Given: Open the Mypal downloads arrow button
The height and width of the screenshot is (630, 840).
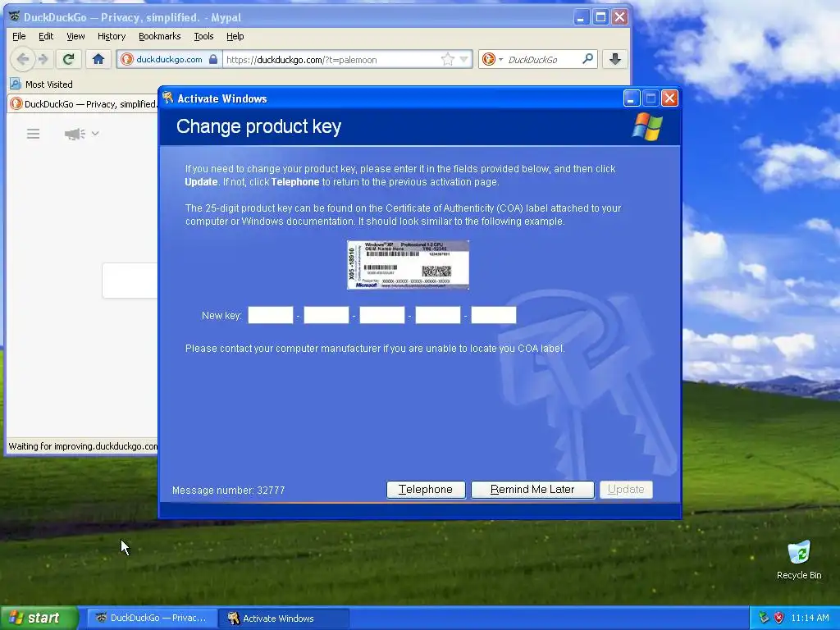Looking at the screenshot, I should (x=615, y=59).
